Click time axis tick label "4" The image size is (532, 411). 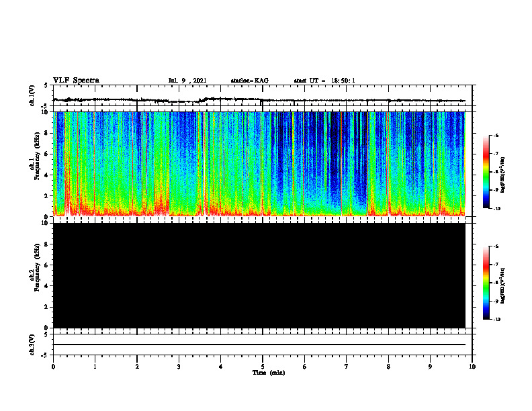click(221, 367)
